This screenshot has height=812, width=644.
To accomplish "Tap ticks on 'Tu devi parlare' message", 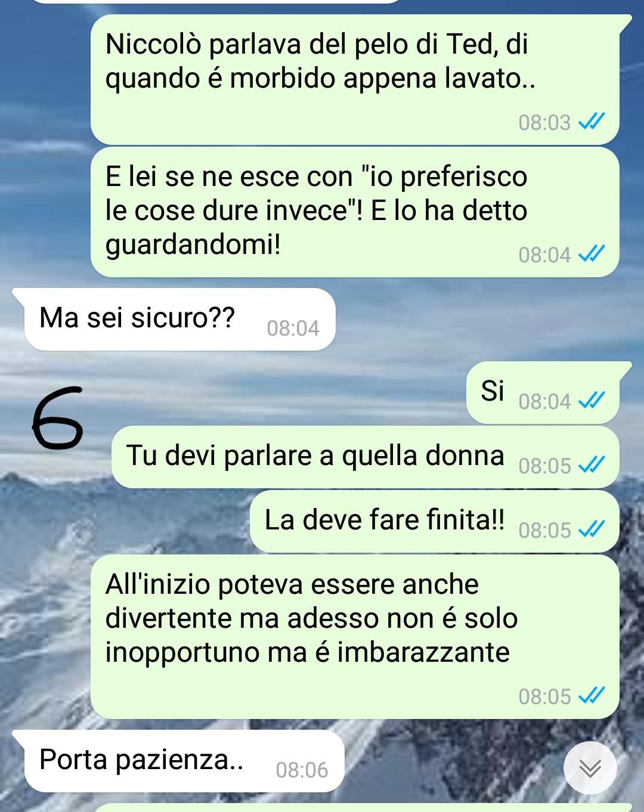I will click(x=592, y=465).
